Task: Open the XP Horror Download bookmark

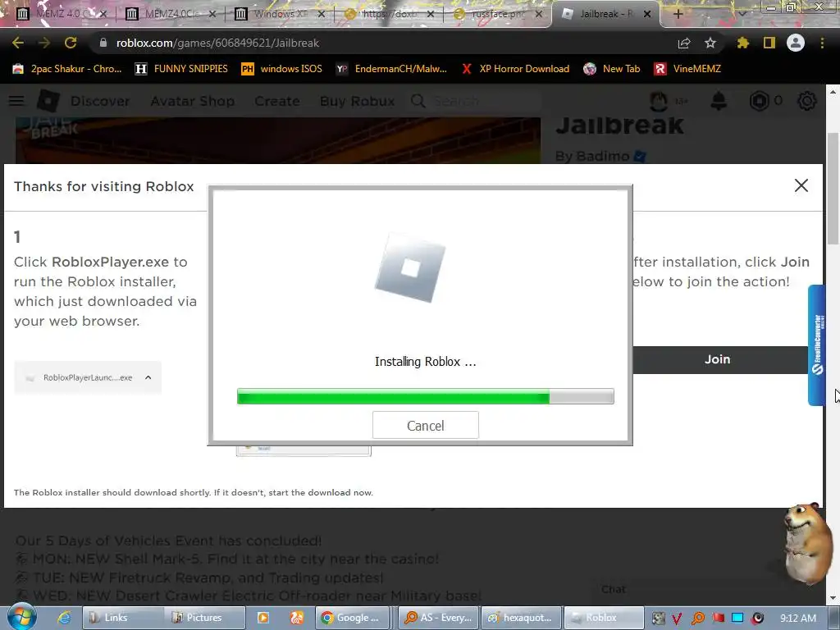Action: tap(515, 69)
